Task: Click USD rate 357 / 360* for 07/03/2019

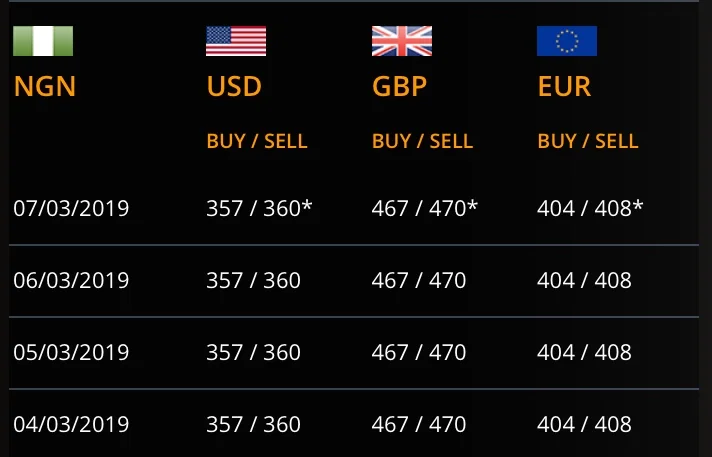Action: click(x=259, y=209)
